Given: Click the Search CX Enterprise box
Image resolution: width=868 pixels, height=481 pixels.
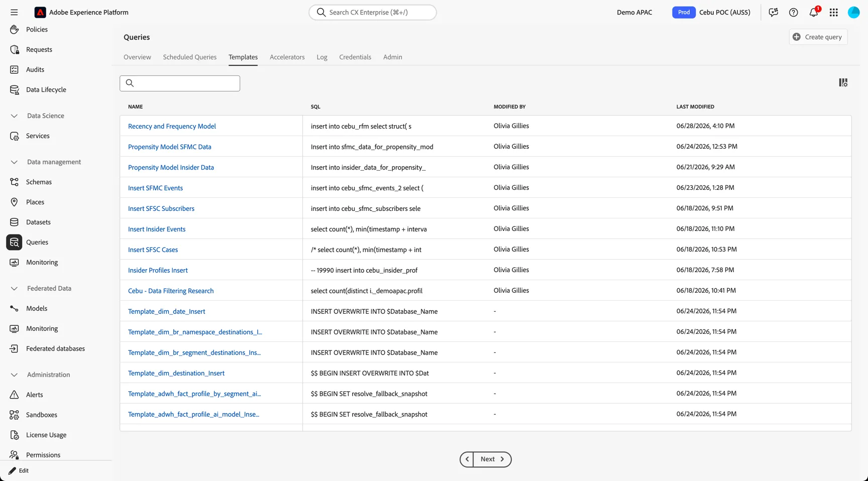Looking at the screenshot, I should pyautogui.click(x=372, y=13).
